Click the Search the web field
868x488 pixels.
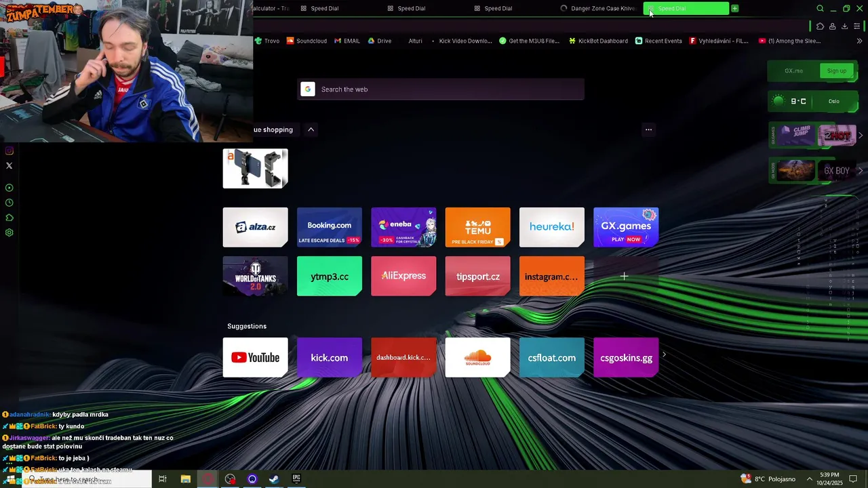pyautogui.click(x=441, y=89)
